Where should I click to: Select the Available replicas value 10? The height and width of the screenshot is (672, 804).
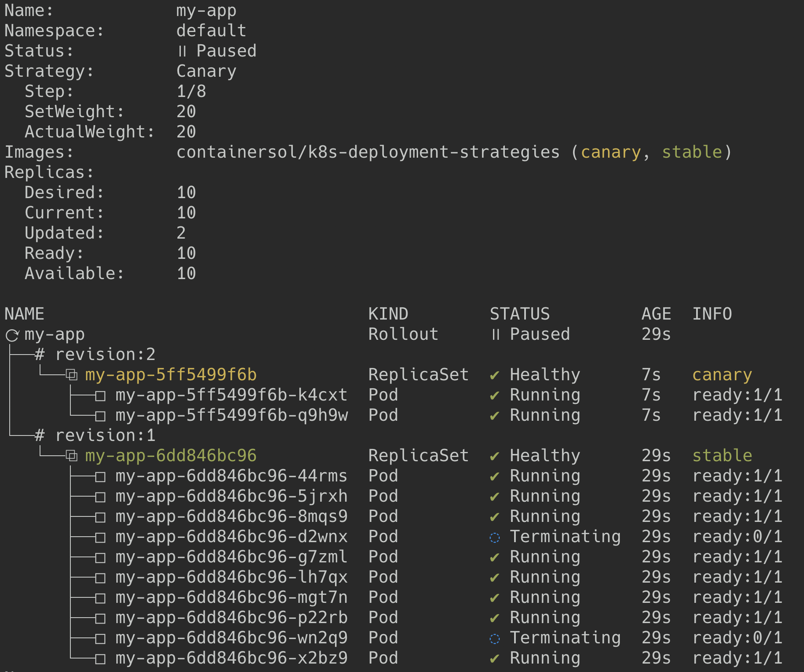pos(186,273)
